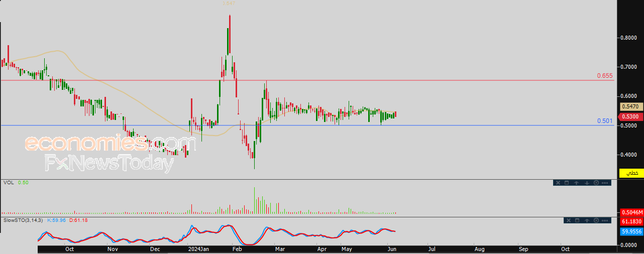The image size is (644, 254).
Task: Click the Dec label on time axis
Action: point(155,248)
